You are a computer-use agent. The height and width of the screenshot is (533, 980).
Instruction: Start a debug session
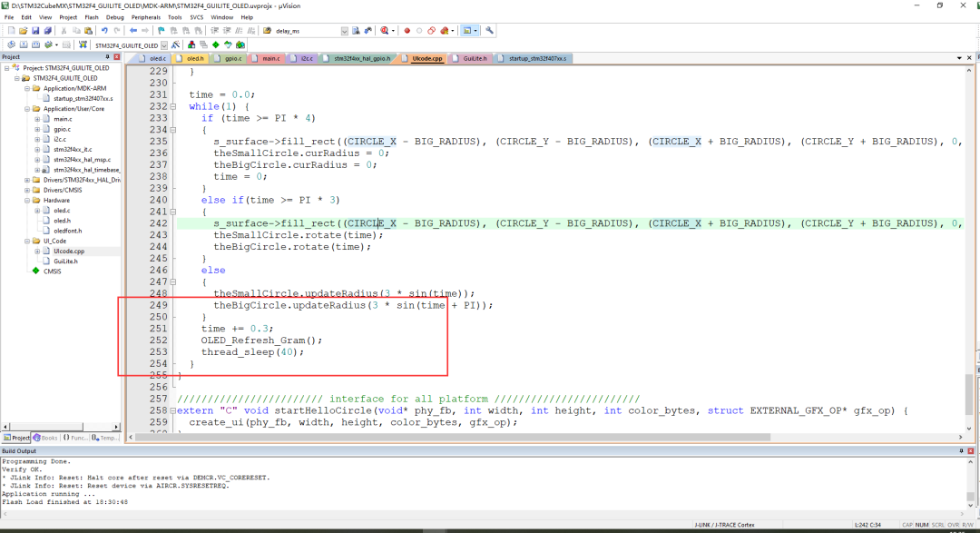click(383, 30)
